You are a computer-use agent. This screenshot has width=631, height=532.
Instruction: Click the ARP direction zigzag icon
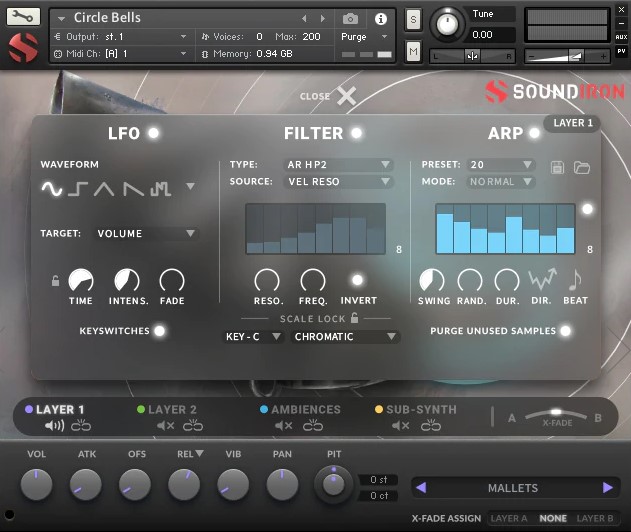[542, 278]
